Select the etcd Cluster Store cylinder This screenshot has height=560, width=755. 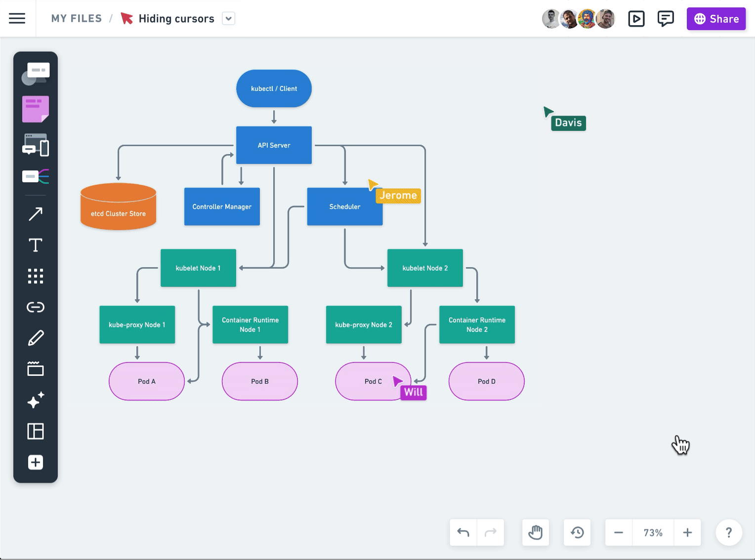click(x=118, y=206)
